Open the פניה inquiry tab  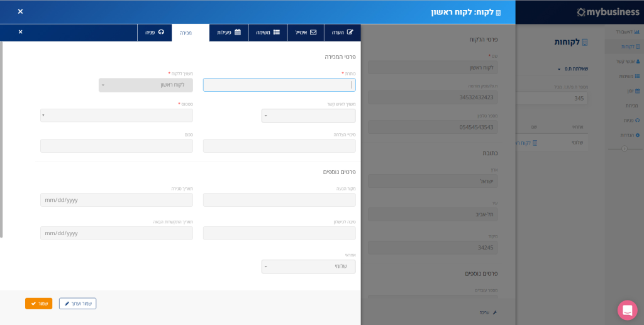pos(155,33)
